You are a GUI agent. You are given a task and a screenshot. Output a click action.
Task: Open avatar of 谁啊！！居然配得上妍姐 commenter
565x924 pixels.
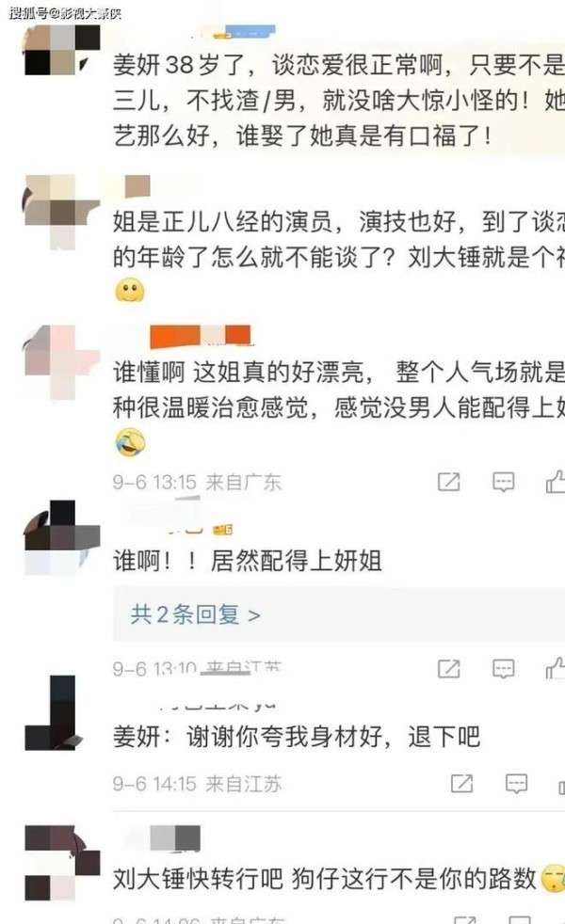tap(62, 537)
